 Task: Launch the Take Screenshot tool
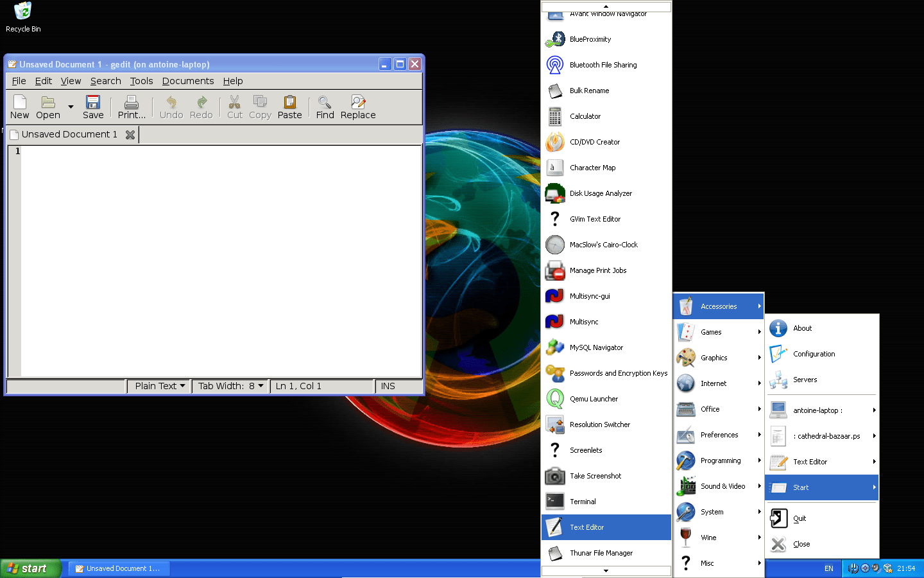point(594,476)
